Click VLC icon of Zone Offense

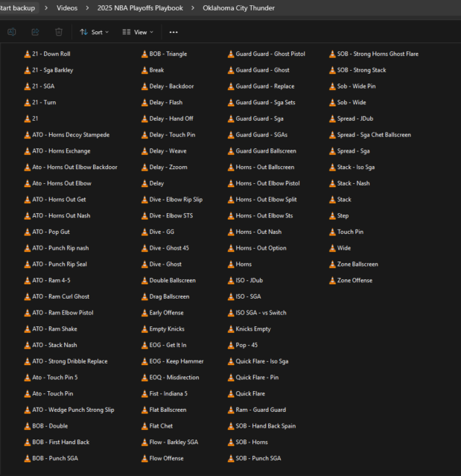tap(332, 281)
